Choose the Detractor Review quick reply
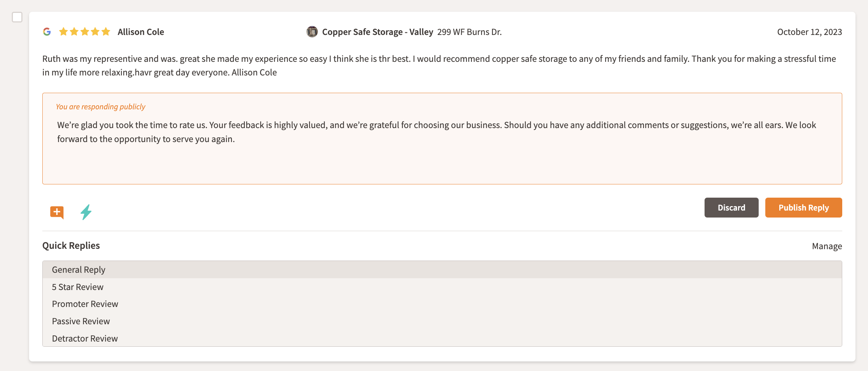The width and height of the screenshot is (868, 371). coord(85,339)
